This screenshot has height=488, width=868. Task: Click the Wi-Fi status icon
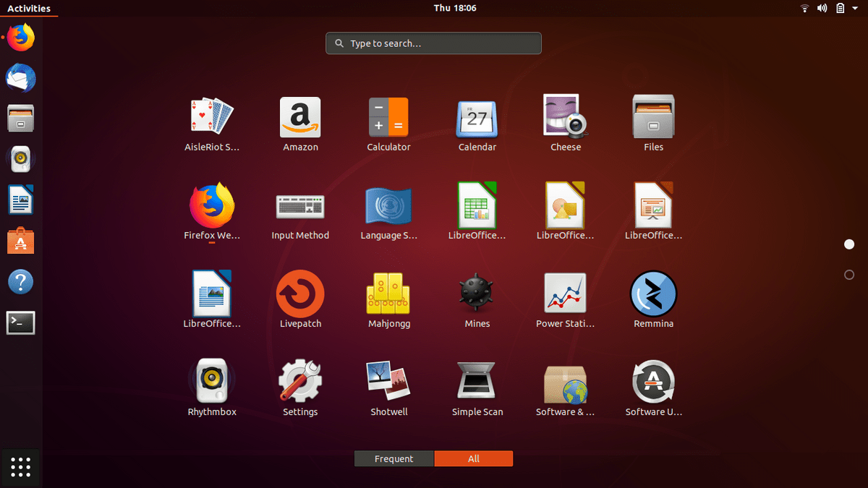804,8
